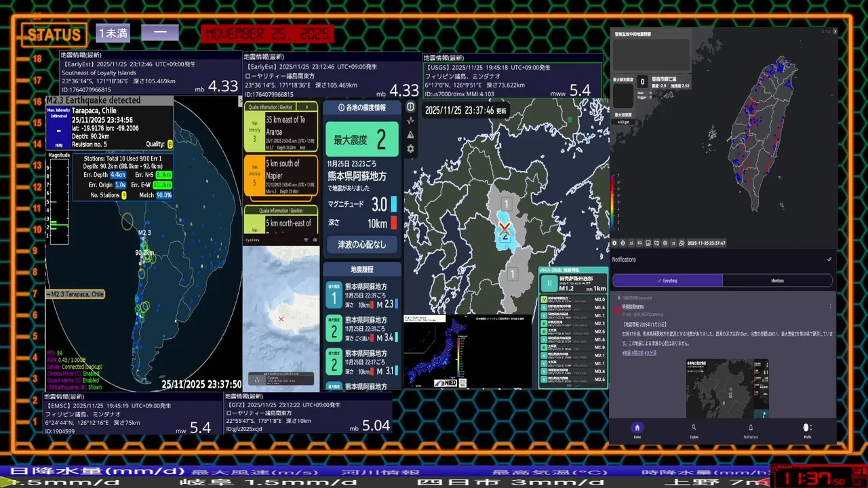This screenshot has width=868, height=488.
Task: Click the Magnitude scale gauge in GlobalQuake
Action: [58, 201]
